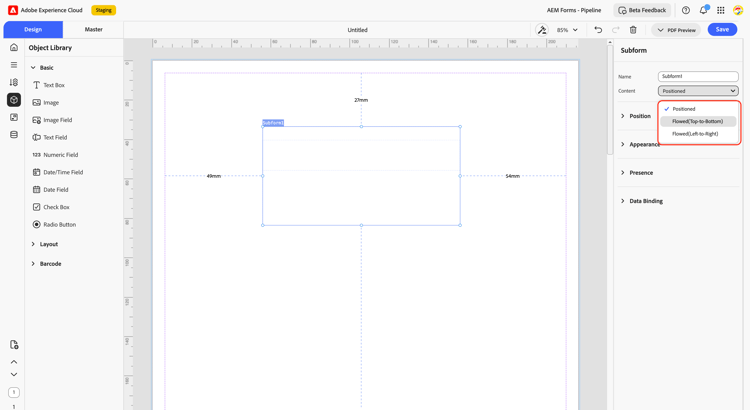Expand the Barcode category
The image size is (750, 410).
[x=46, y=264]
